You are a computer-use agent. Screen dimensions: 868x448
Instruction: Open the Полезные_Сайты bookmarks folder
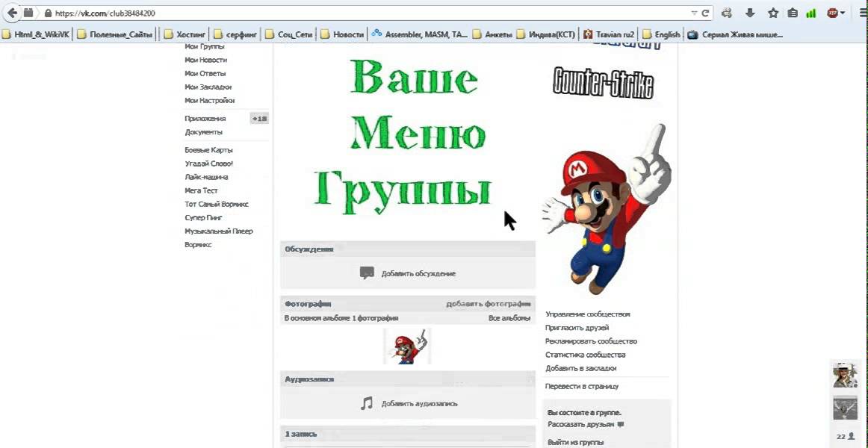tap(114, 34)
